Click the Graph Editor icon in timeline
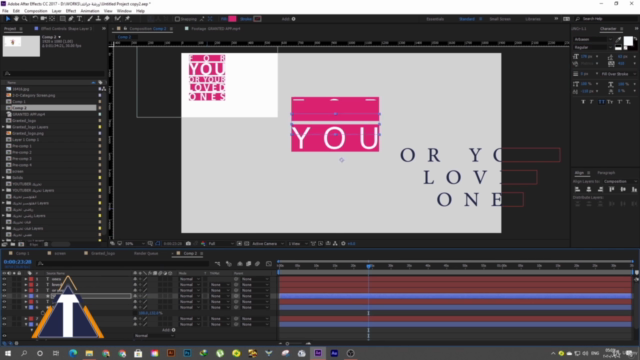640x360 pixels. click(269, 264)
